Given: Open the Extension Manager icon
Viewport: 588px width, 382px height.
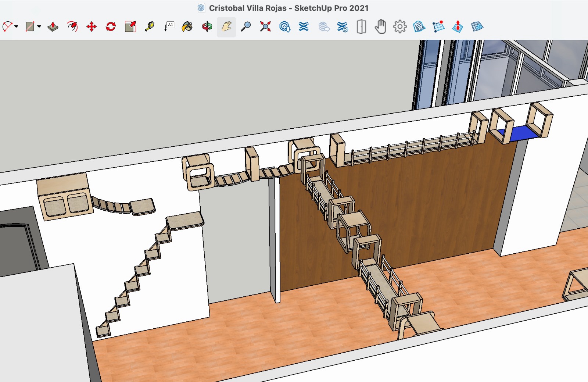Looking at the screenshot, I should coord(343,26).
